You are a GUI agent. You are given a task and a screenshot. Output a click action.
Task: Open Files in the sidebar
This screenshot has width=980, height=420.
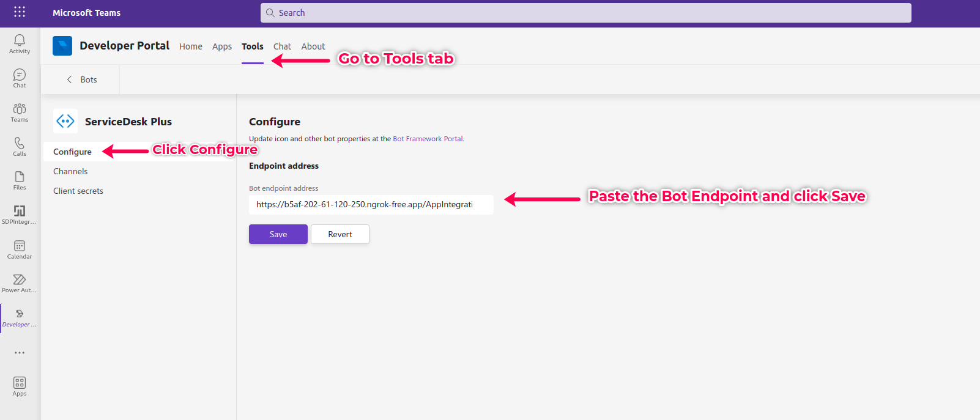pyautogui.click(x=20, y=180)
